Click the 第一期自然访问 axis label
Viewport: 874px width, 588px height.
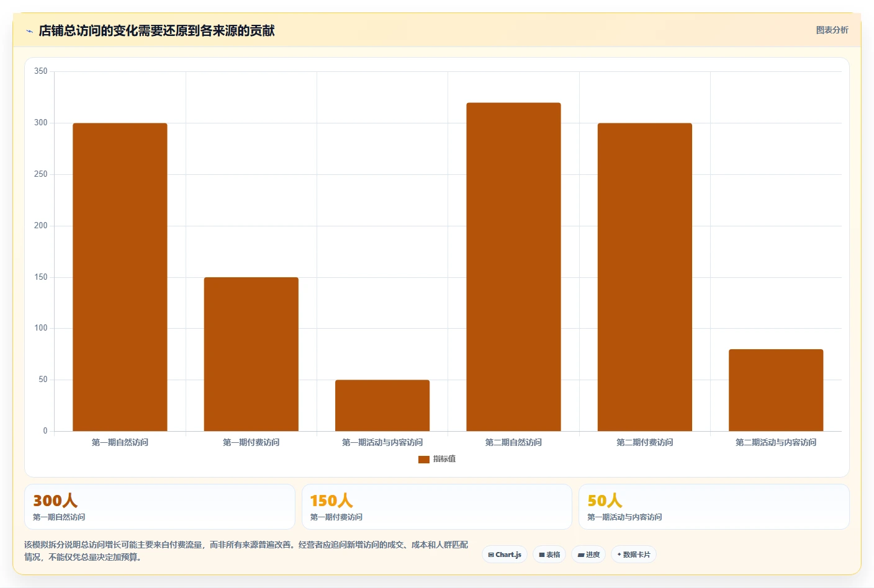[120, 442]
